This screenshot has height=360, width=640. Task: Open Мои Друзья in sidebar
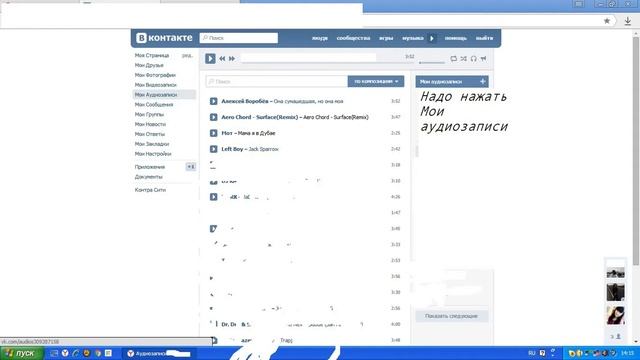[149, 65]
